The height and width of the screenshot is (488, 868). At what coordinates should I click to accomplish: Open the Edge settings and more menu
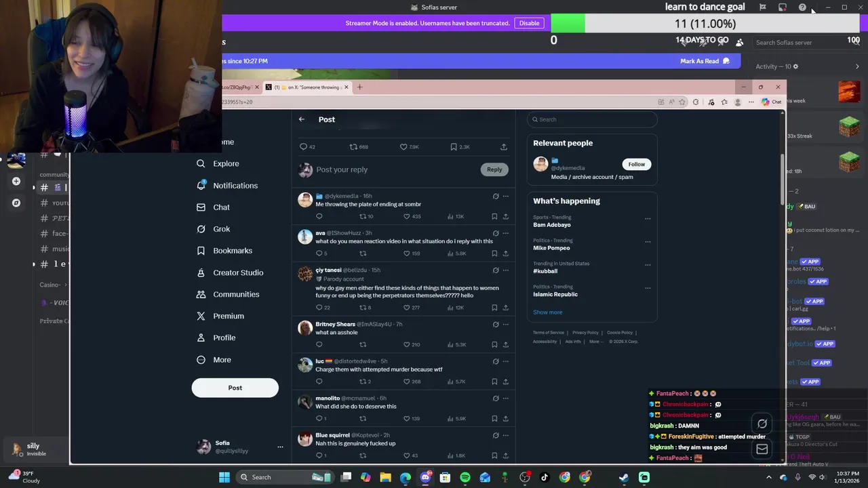point(751,102)
